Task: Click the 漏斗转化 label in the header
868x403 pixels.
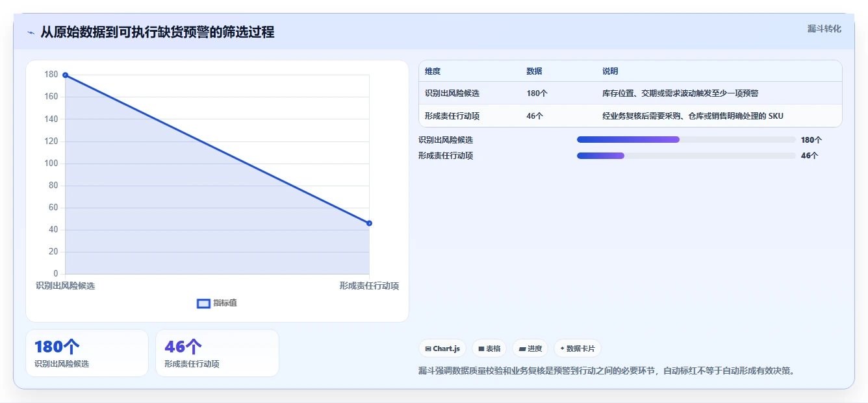Action: pos(824,29)
